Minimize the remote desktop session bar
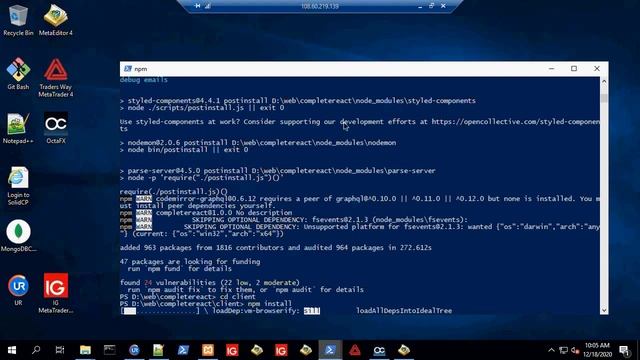 (420, 6)
